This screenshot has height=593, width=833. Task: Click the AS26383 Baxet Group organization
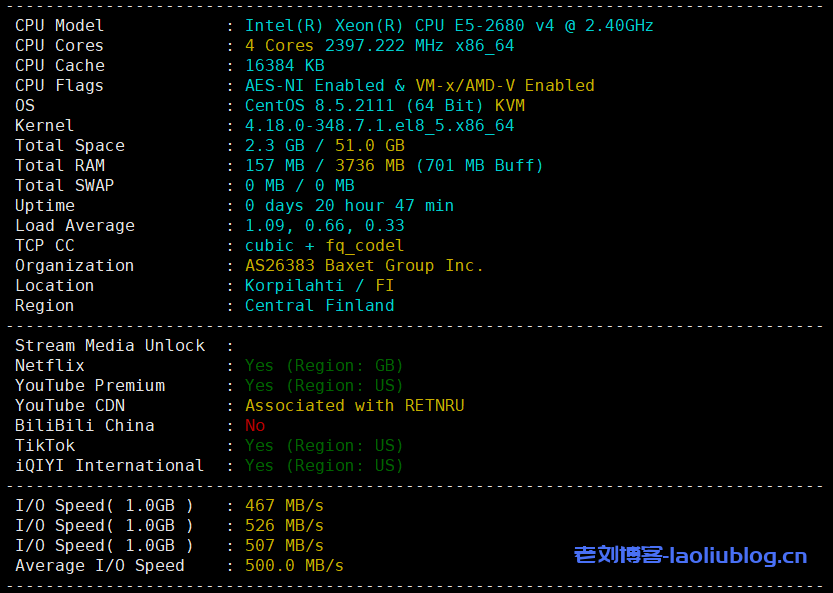pos(364,266)
